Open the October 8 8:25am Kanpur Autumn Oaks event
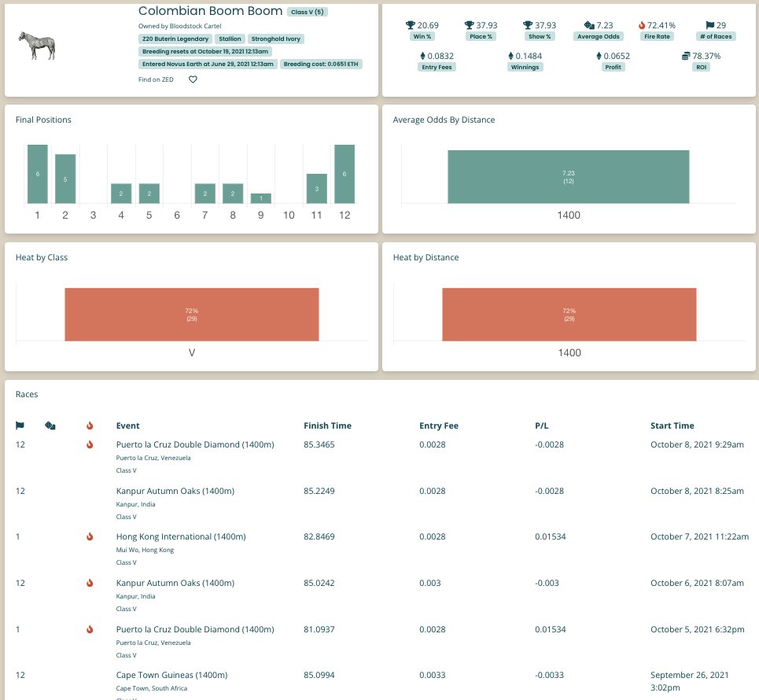Viewport: 759px width, 700px height. [x=175, y=491]
